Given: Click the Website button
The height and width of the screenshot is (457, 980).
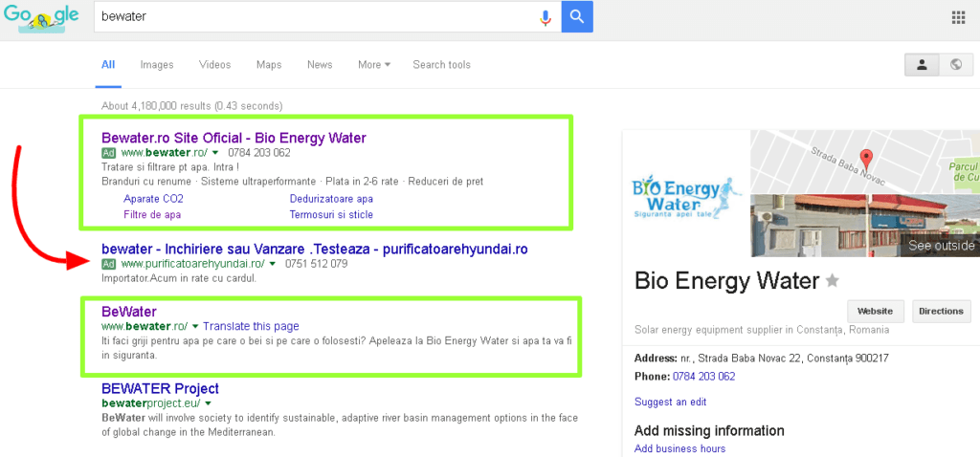Looking at the screenshot, I should [x=875, y=311].
